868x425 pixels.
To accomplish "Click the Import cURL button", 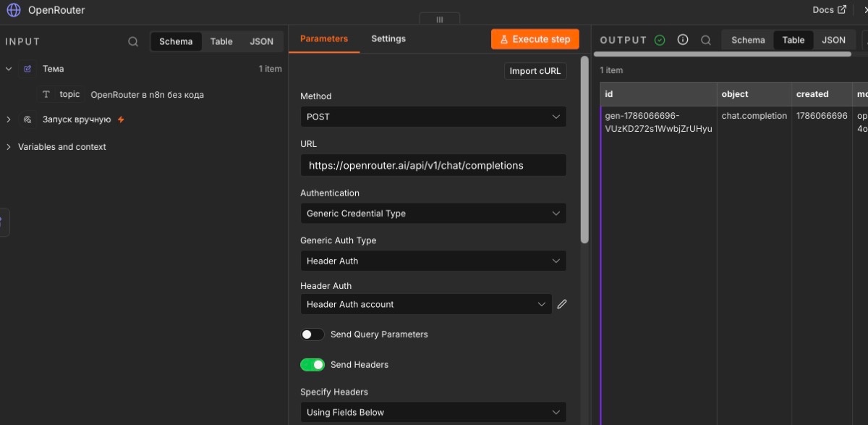I will (535, 71).
